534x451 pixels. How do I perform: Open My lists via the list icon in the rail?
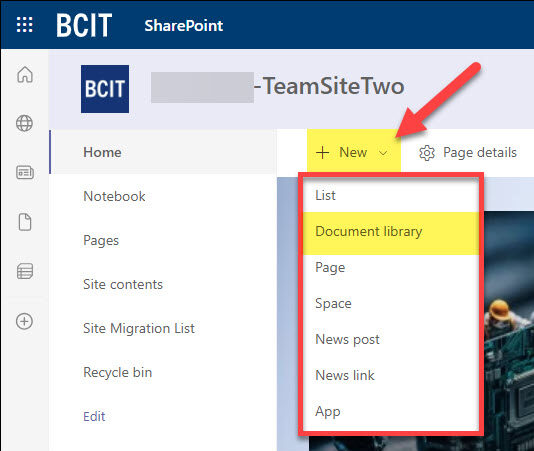25,271
